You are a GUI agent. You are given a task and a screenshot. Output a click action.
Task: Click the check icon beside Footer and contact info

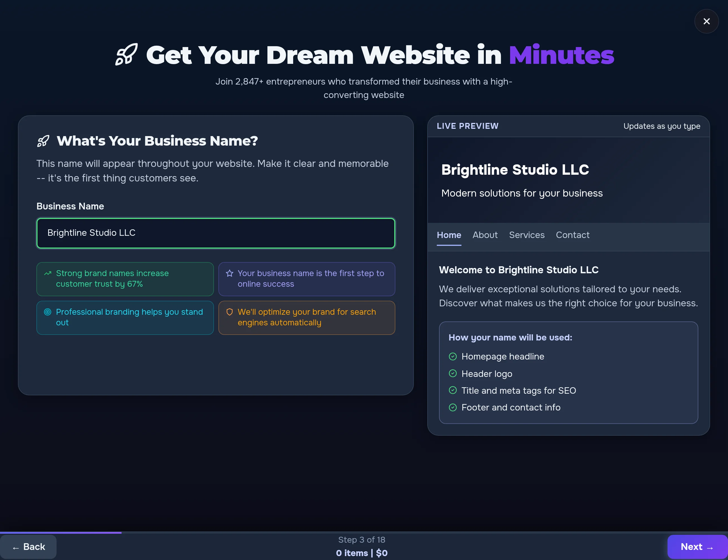pyautogui.click(x=453, y=407)
